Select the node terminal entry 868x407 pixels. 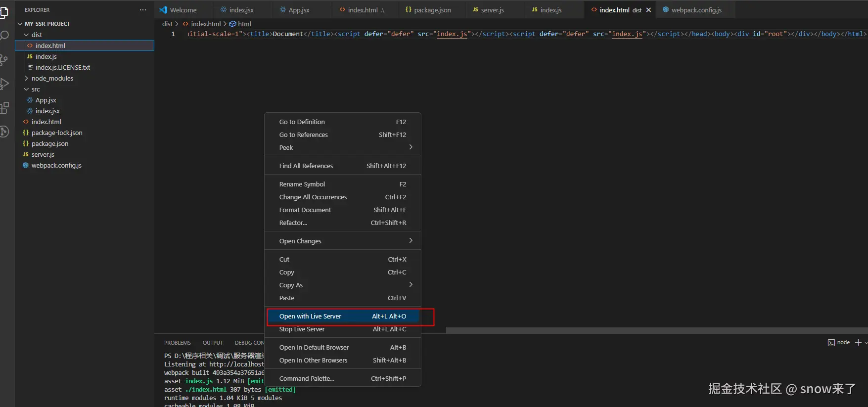839,342
